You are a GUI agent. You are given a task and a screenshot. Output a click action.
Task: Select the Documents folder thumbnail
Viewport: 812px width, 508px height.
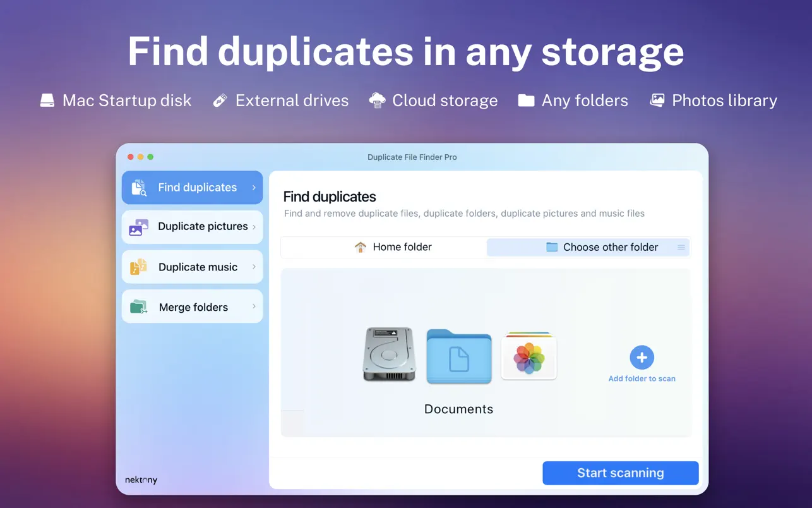coord(458,357)
